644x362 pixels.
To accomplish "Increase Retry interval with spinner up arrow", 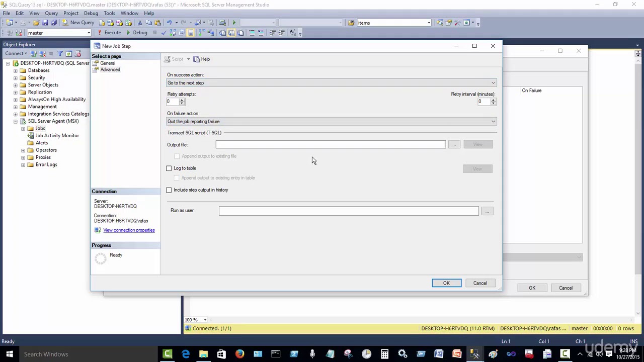I will point(493,100).
